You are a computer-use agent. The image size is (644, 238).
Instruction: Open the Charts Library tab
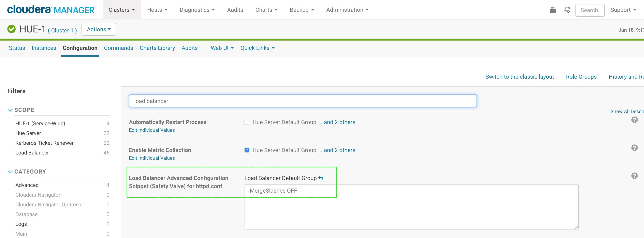click(157, 48)
